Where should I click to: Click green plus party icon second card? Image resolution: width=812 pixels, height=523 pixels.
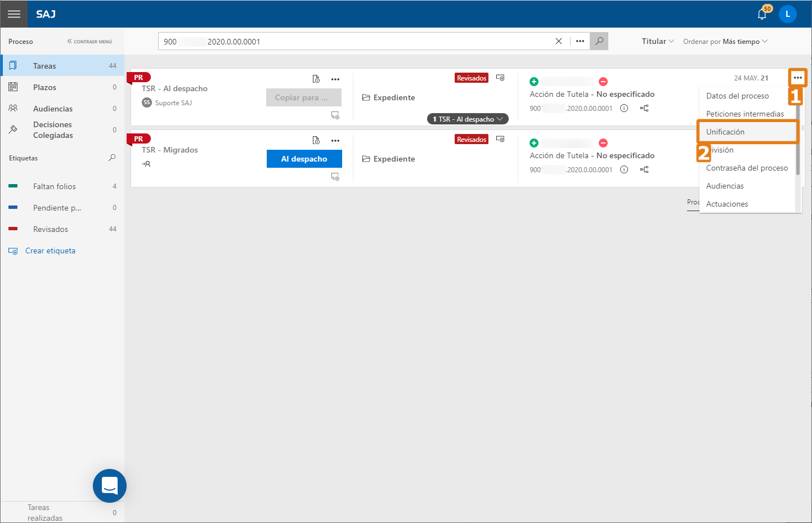(x=534, y=143)
